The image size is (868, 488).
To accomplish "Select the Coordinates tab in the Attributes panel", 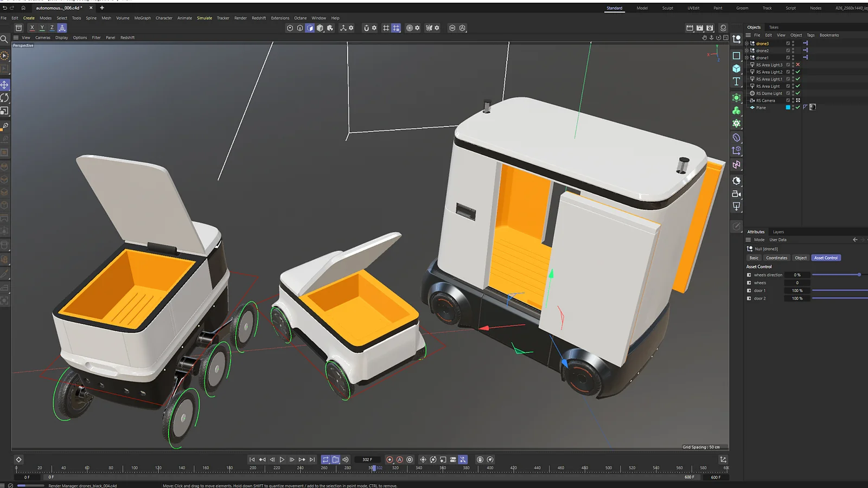I will 776,258.
